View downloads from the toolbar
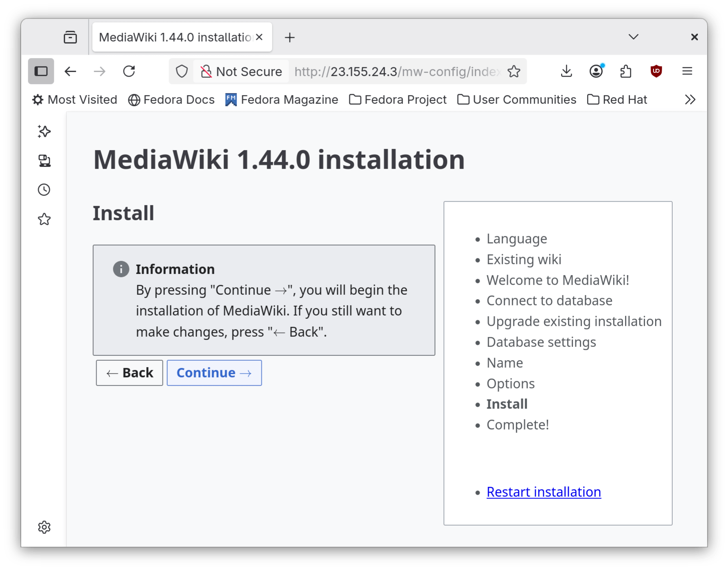 point(566,71)
